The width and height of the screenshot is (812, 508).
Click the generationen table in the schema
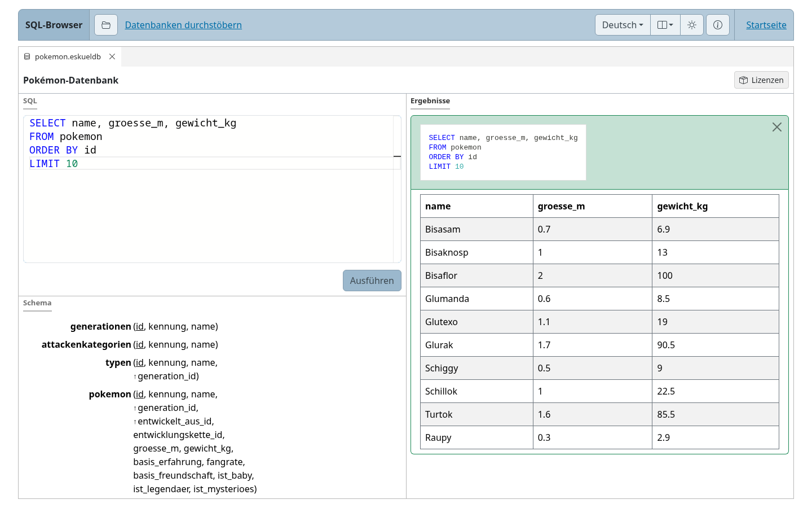pos(100,326)
